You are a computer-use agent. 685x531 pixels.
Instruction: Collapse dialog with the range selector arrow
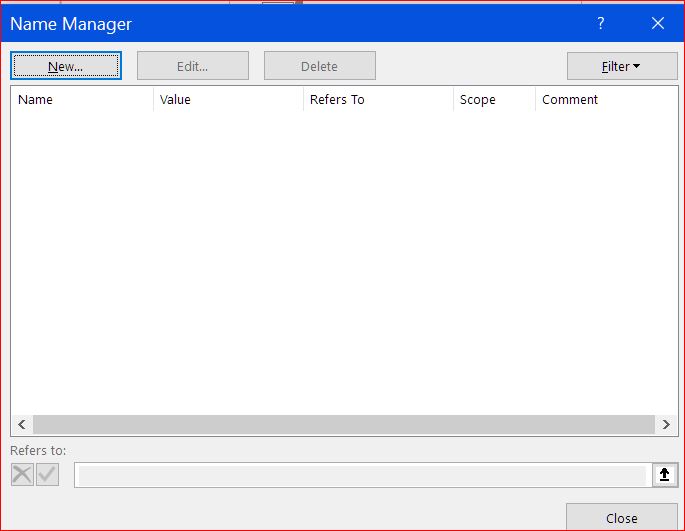665,475
